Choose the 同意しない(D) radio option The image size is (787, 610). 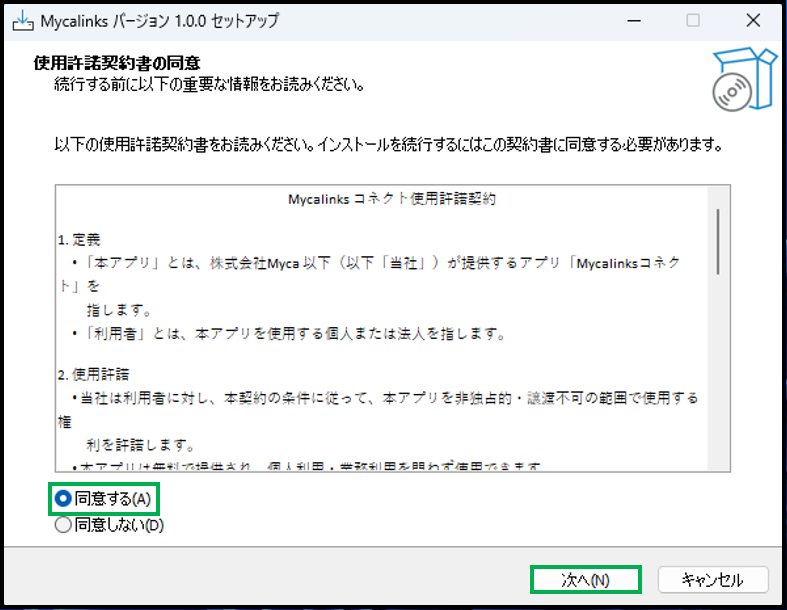[x=64, y=525]
